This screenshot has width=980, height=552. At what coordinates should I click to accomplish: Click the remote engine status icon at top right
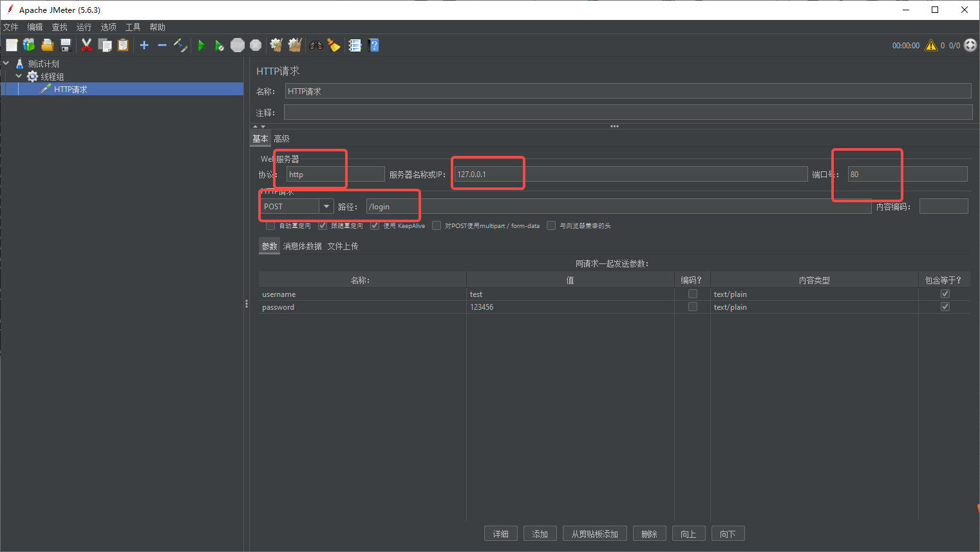(970, 45)
